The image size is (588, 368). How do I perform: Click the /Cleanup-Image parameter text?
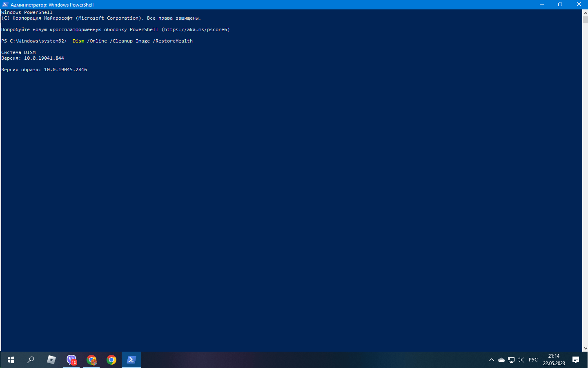pyautogui.click(x=130, y=41)
